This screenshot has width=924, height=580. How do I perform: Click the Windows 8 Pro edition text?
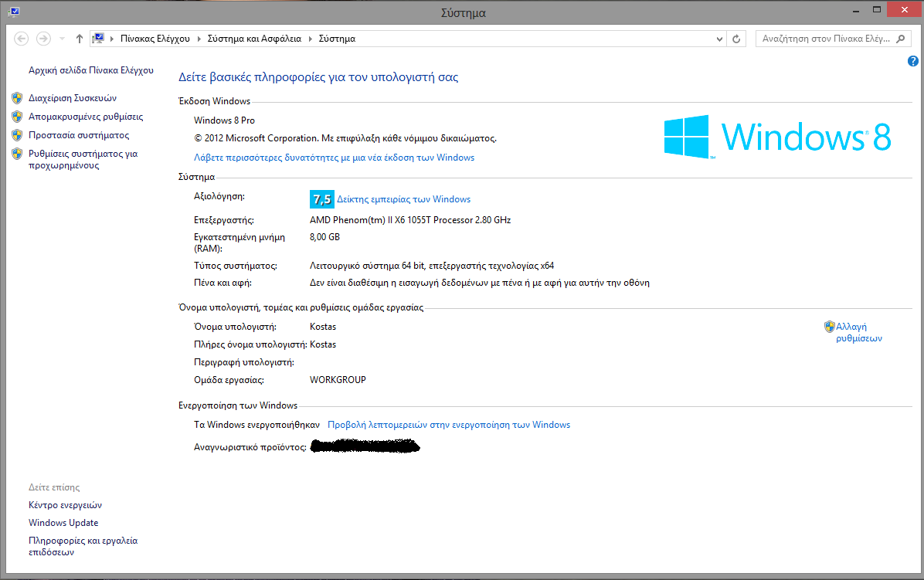point(224,120)
